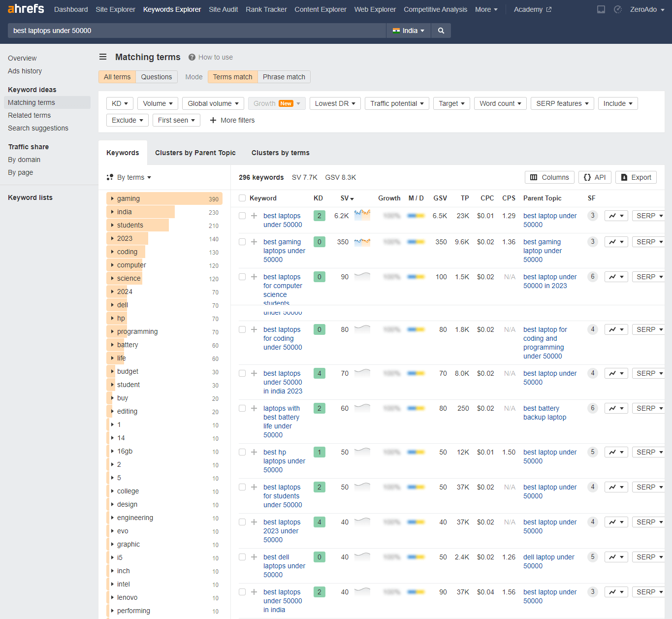
Task: Check 'laptops with best battery life' checkbox
Action: pyautogui.click(x=242, y=408)
